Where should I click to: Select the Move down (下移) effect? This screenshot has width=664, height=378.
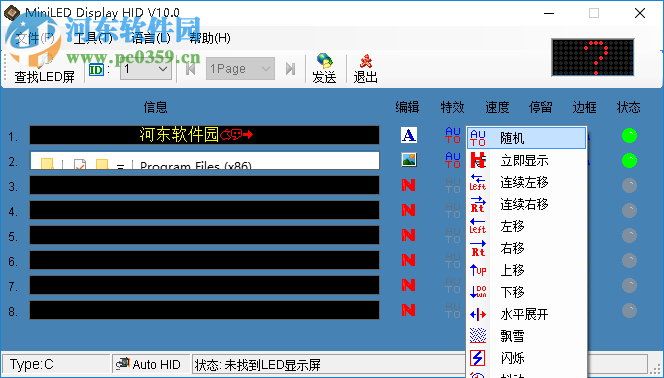[x=526, y=292]
